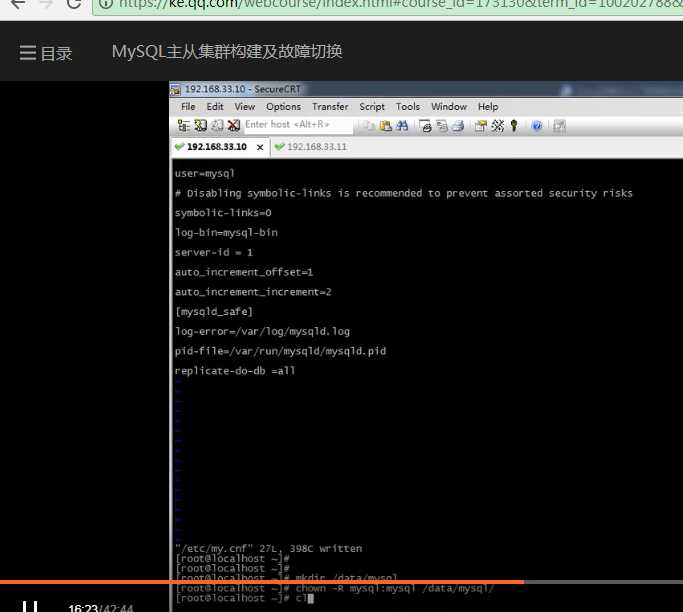Click the browser reload button

74,4
